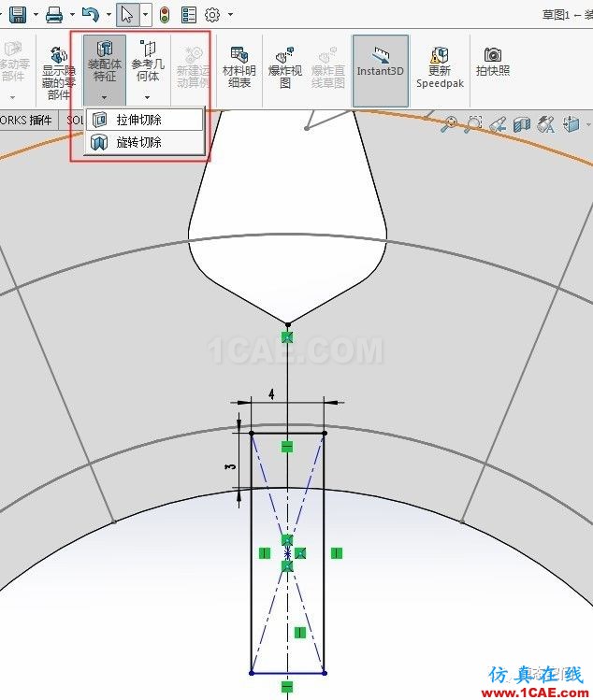Expand the 装配体特征 dropdown arrow

(104, 97)
